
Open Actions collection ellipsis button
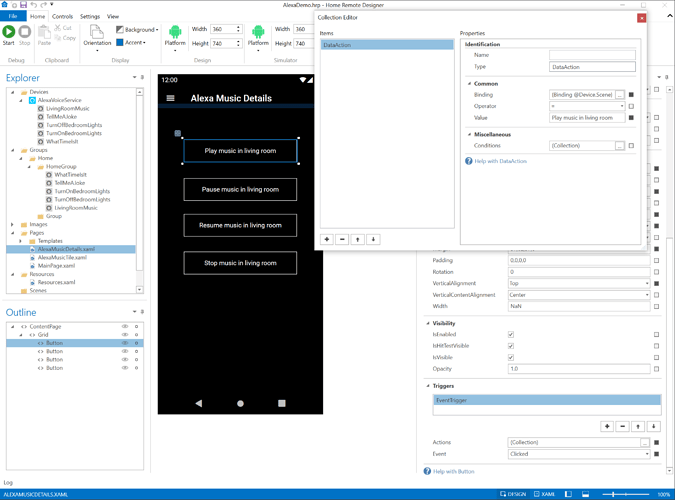(644, 443)
